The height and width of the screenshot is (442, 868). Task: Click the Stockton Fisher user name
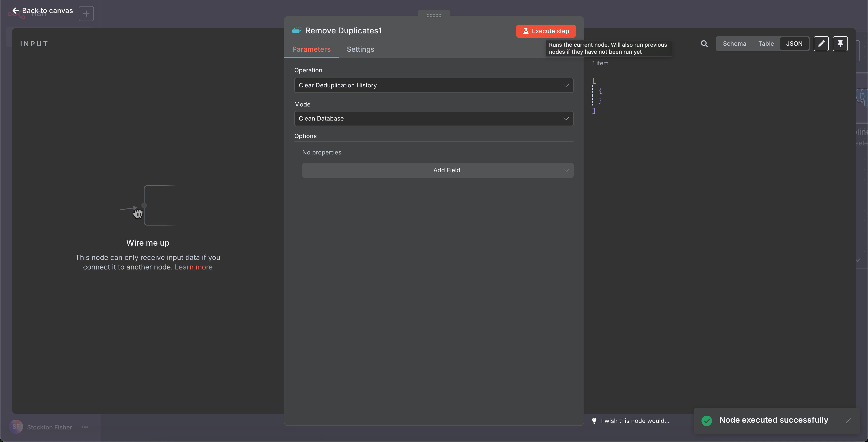point(49,427)
